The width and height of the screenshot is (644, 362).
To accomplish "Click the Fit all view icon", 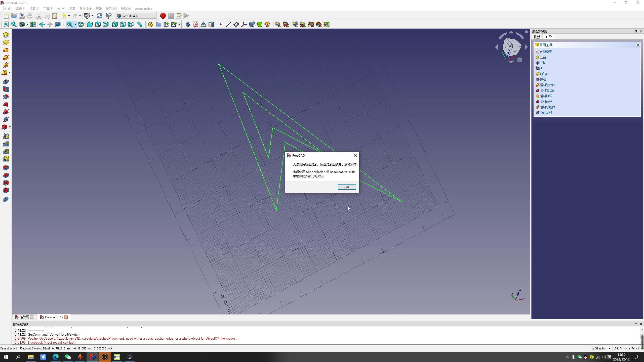I will pos(6,24).
